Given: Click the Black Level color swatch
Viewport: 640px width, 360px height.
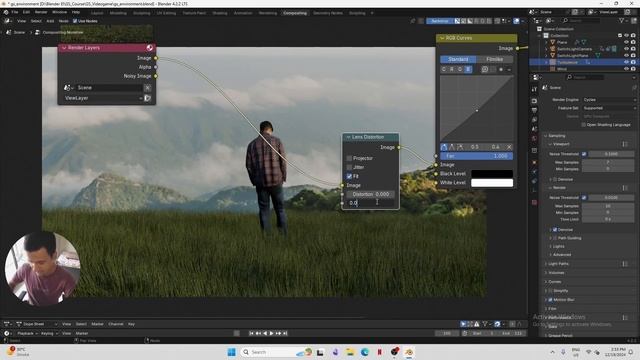Looking at the screenshot, I should pyautogui.click(x=492, y=174).
